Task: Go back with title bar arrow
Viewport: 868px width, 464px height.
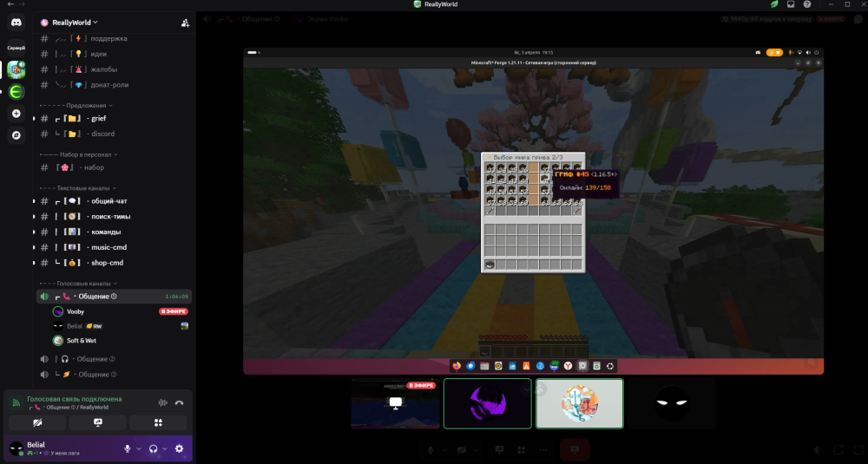Action: point(10,3)
